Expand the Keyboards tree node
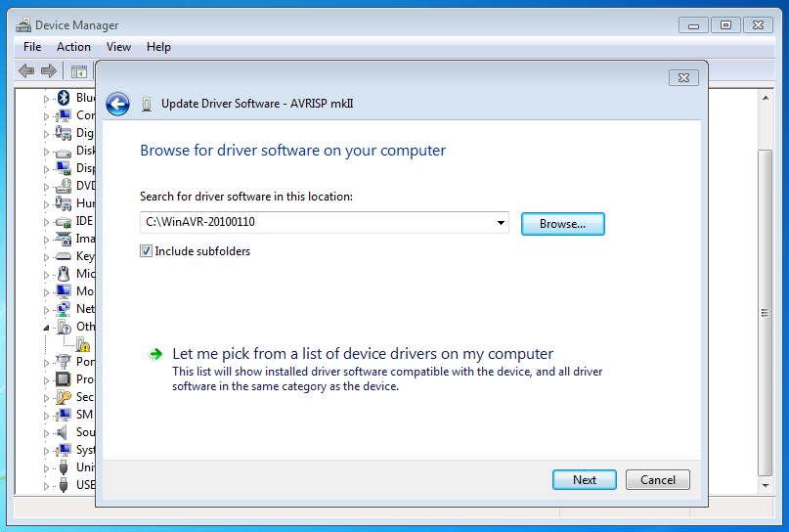The width and height of the screenshot is (789, 532). 45,256
